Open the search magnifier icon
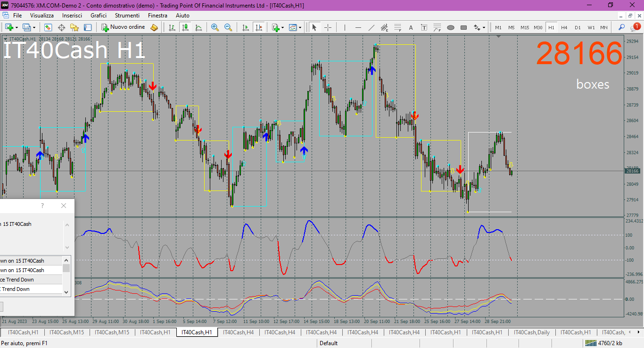The width and height of the screenshot is (644, 348). [x=622, y=27]
